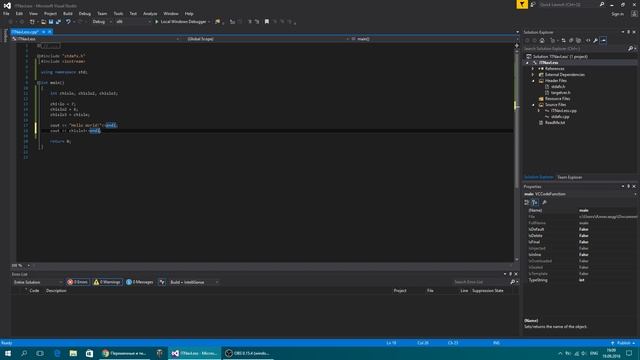Image resolution: width=640 pixels, height=360 pixels.
Task: Click the Quick Launch search field
Action: pyautogui.click(x=568, y=4)
